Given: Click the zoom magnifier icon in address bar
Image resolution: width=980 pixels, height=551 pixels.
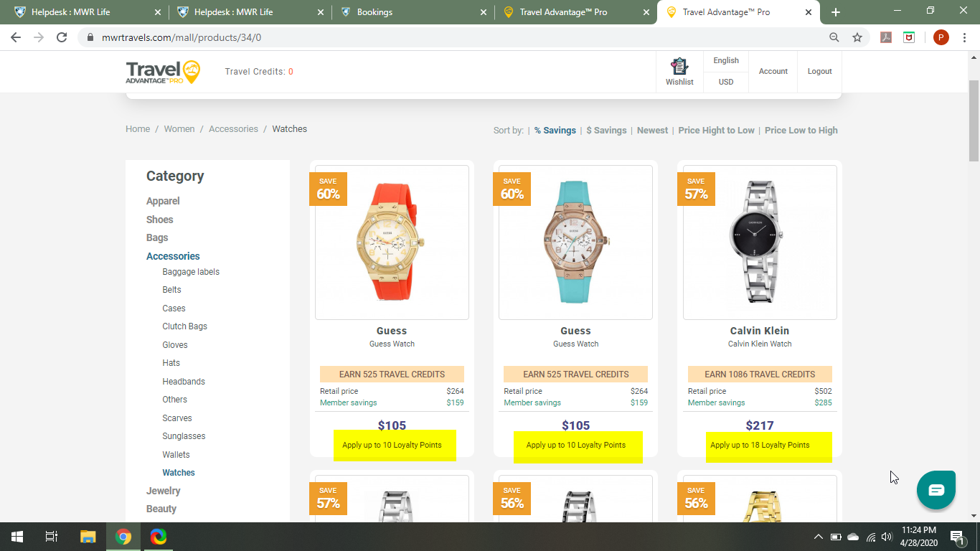Looking at the screenshot, I should [834, 37].
